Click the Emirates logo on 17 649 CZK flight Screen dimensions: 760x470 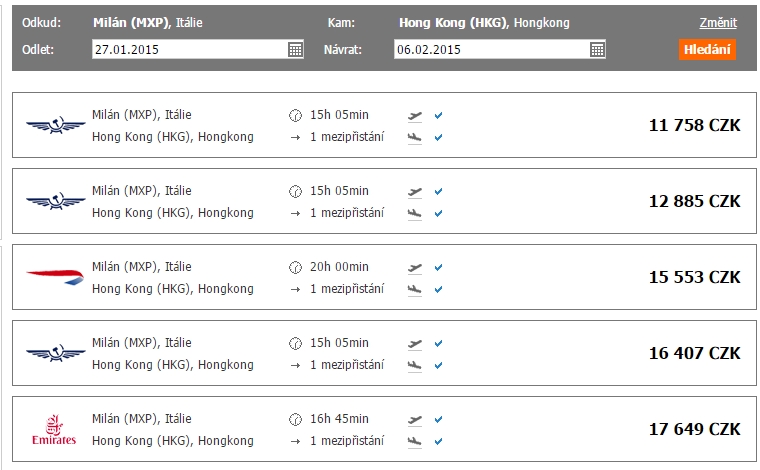(56, 430)
